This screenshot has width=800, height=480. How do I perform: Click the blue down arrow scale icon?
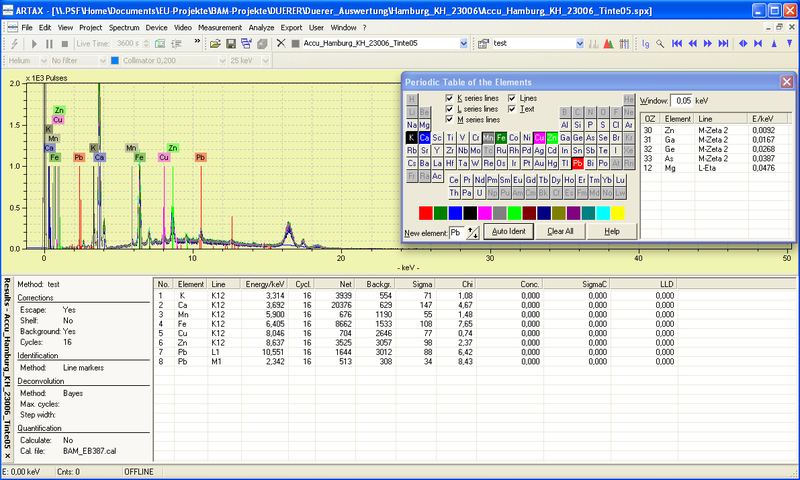coord(789,44)
